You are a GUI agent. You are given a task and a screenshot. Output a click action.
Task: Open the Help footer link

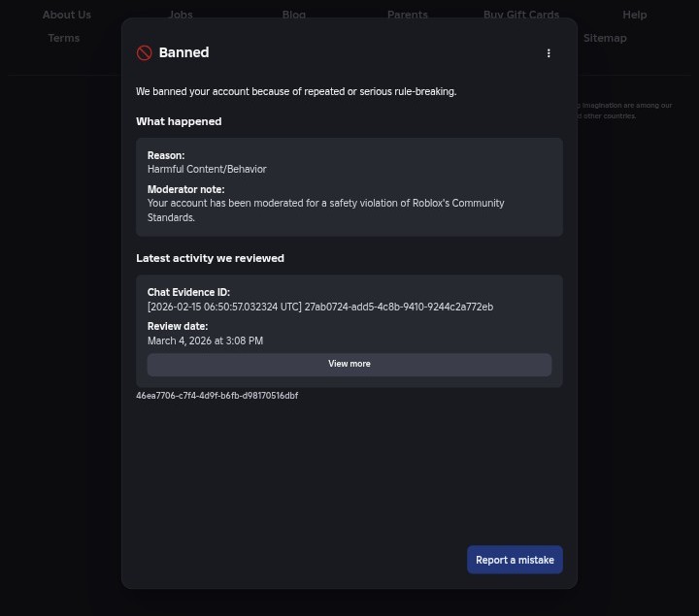coord(634,15)
